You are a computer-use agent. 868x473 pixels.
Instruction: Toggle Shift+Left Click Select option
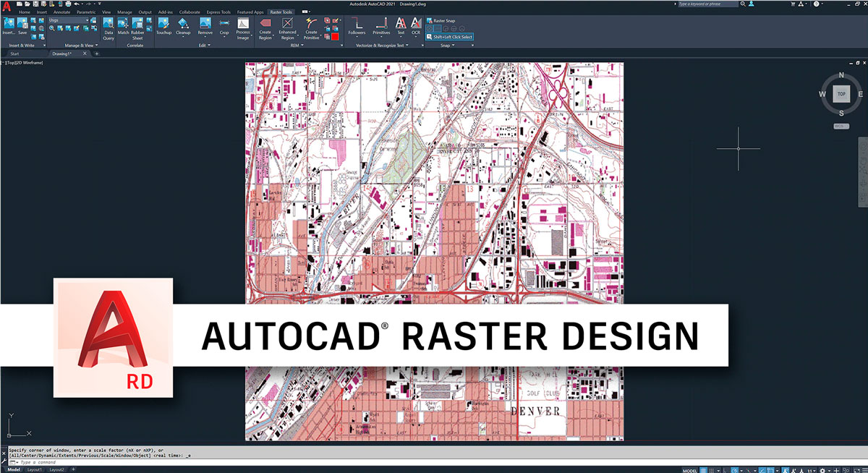(451, 37)
